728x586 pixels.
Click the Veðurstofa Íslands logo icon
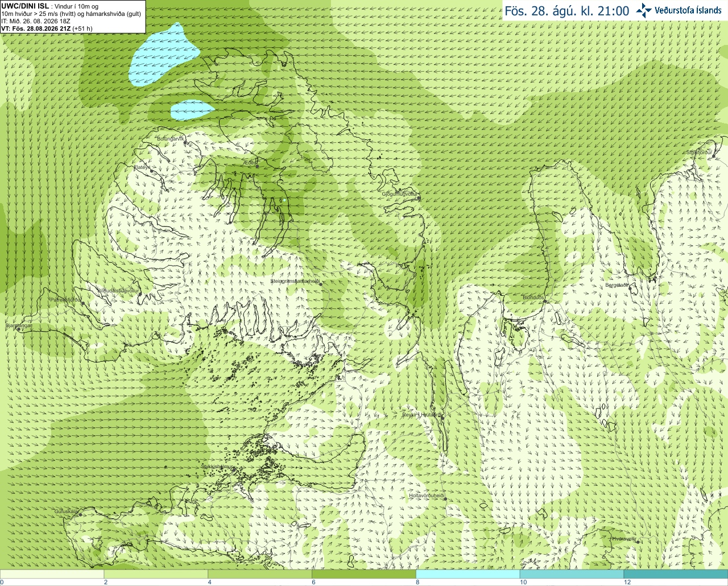tap(644, 10)
